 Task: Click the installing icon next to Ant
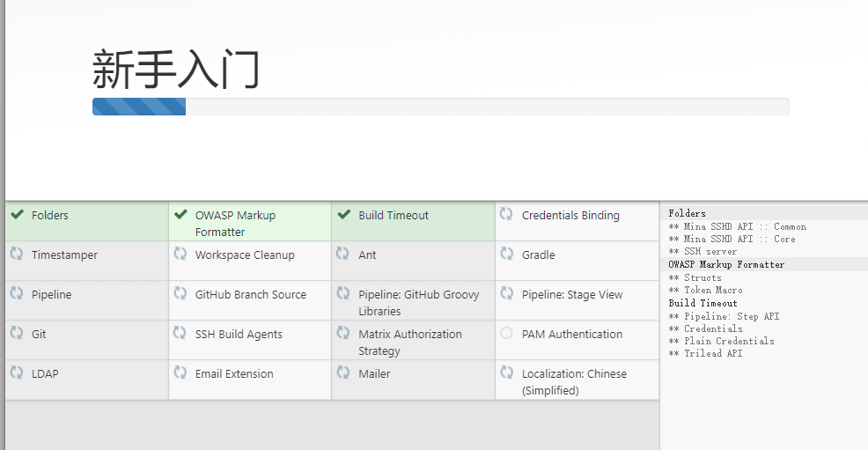[x=343, y=254]
